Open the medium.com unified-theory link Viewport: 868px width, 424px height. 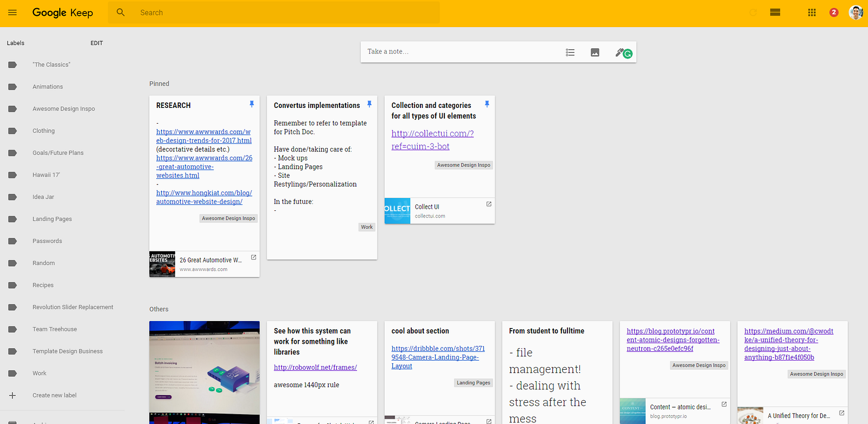click(x=789, y=344)
